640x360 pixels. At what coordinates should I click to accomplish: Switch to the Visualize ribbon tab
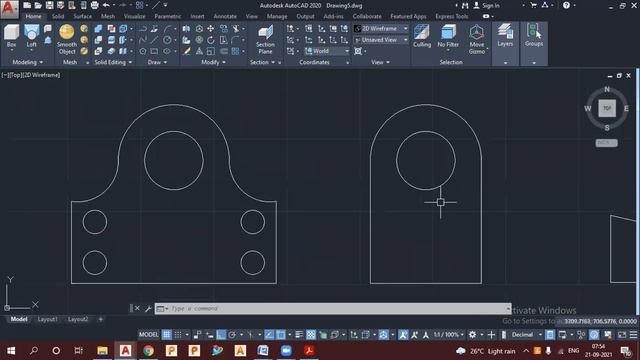click(134, 16)
